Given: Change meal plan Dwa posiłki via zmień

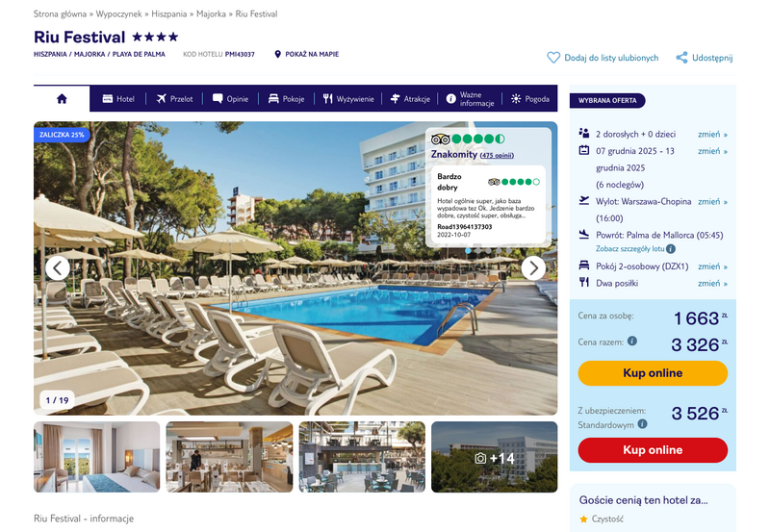Looking at the screenshot, I should [x=712, y=283].
